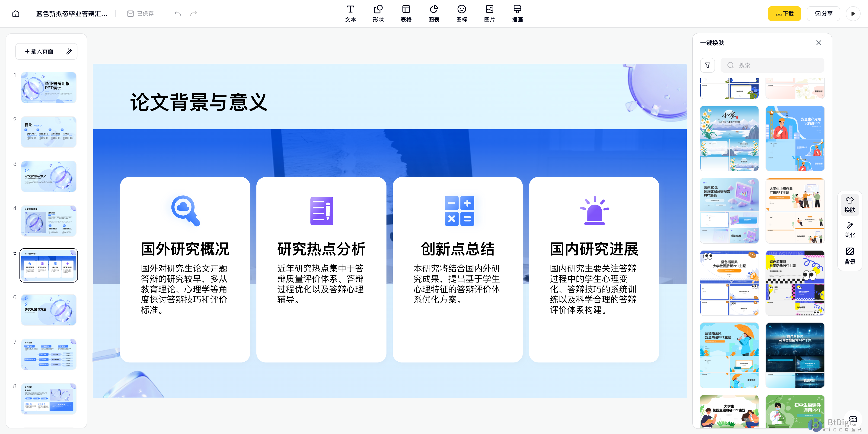The image size is (868, 434).
Task: Open keyboard shortcut icon at bottom right
Action: coord(853,419)
